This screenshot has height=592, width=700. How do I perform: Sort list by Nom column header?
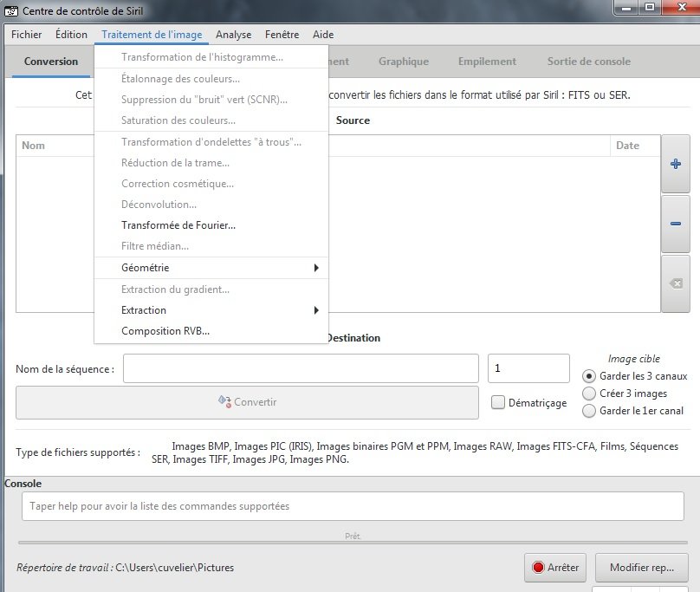(55, 146)
